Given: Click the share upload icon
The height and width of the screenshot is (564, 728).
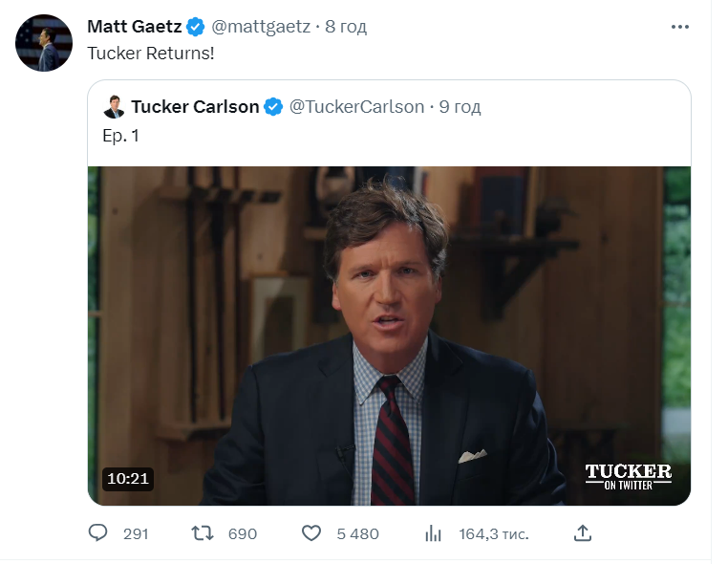Looking at the screenshot, I should click(x=582, y=532).
